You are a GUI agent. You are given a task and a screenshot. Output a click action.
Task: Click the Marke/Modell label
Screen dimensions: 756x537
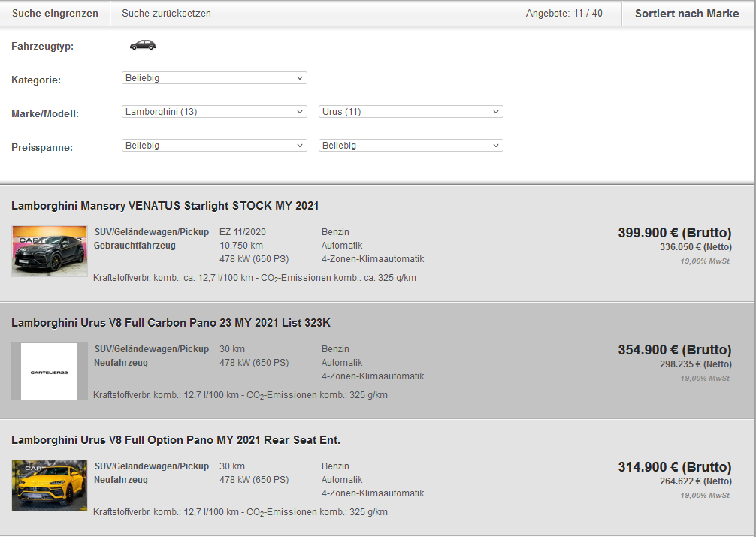[x=45, y=113]
